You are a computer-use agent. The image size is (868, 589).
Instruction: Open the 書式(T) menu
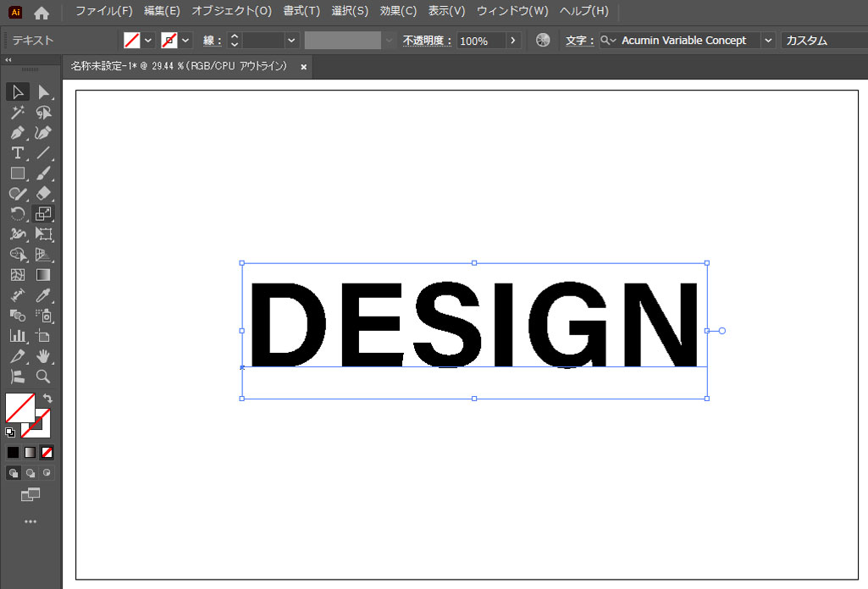(301, 11)
